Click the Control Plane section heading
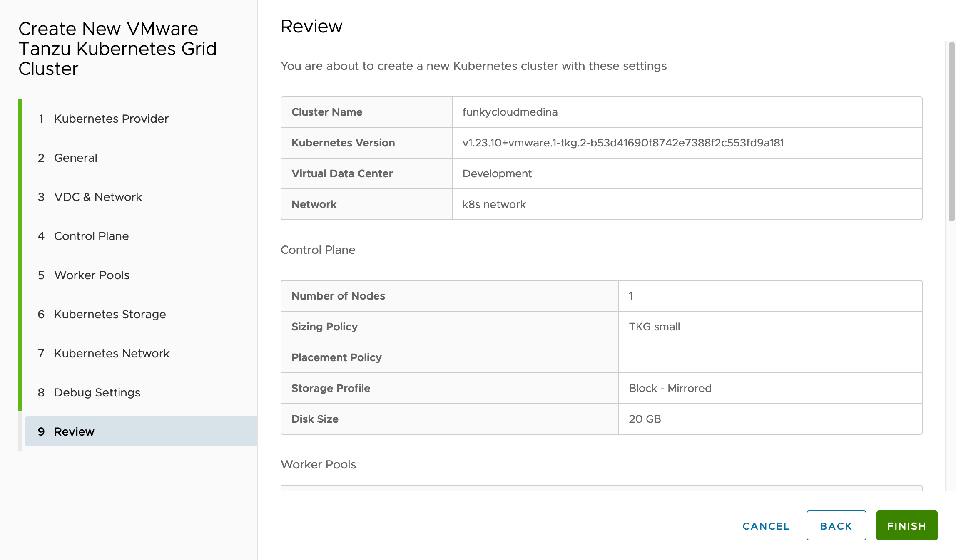 click(x=318, y=250)
